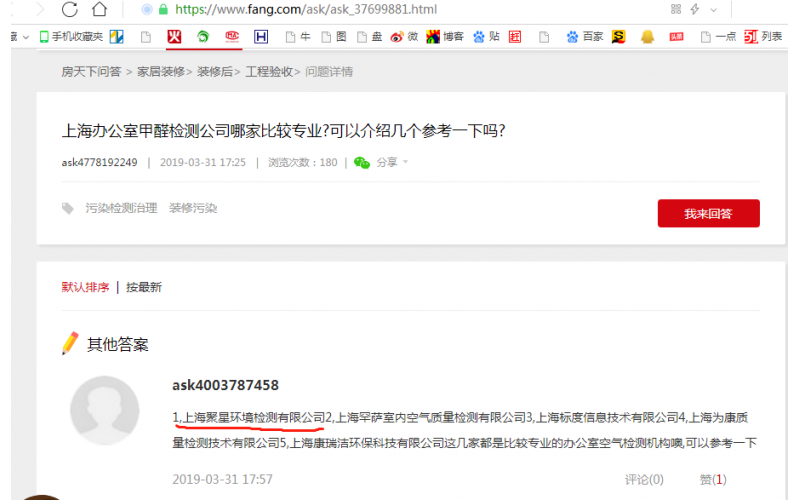Expand the dropdown arrow beside lightning icon
Image resolution: width=800 pixels, height=500 pixels.
coord(713,10)
